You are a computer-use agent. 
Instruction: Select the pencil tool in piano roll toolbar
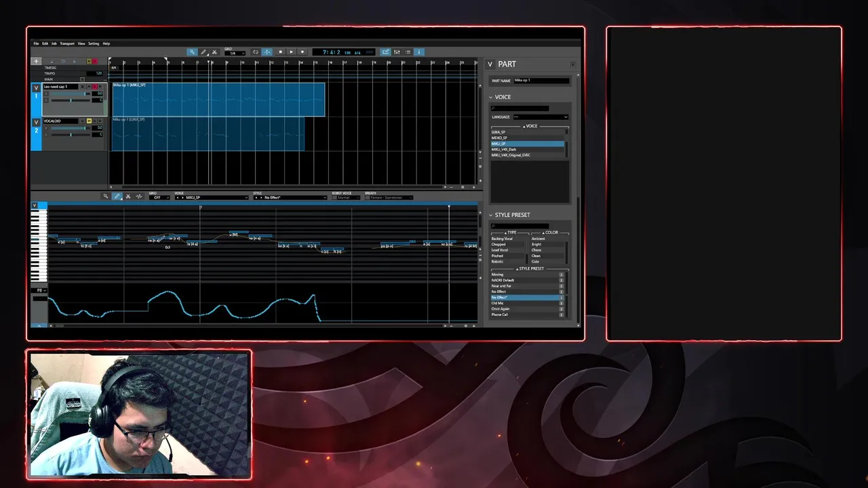coord(117,197)
